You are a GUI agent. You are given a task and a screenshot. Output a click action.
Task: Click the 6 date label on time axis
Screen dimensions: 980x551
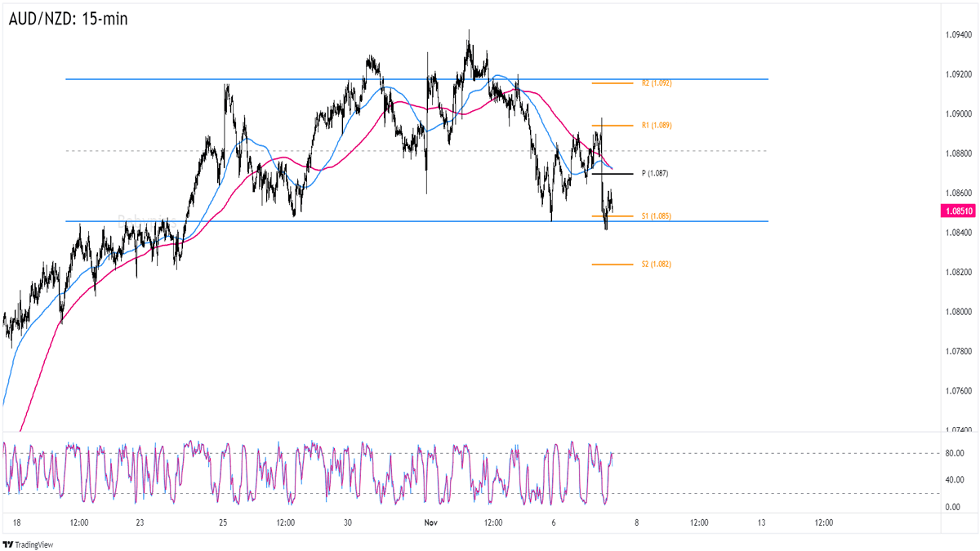coord(555,523)
